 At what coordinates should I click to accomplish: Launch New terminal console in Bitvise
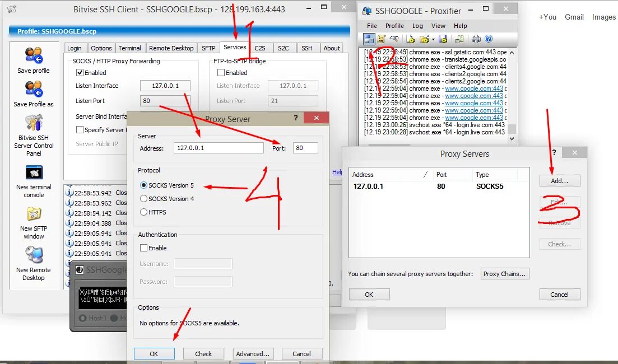click(34, 172)
